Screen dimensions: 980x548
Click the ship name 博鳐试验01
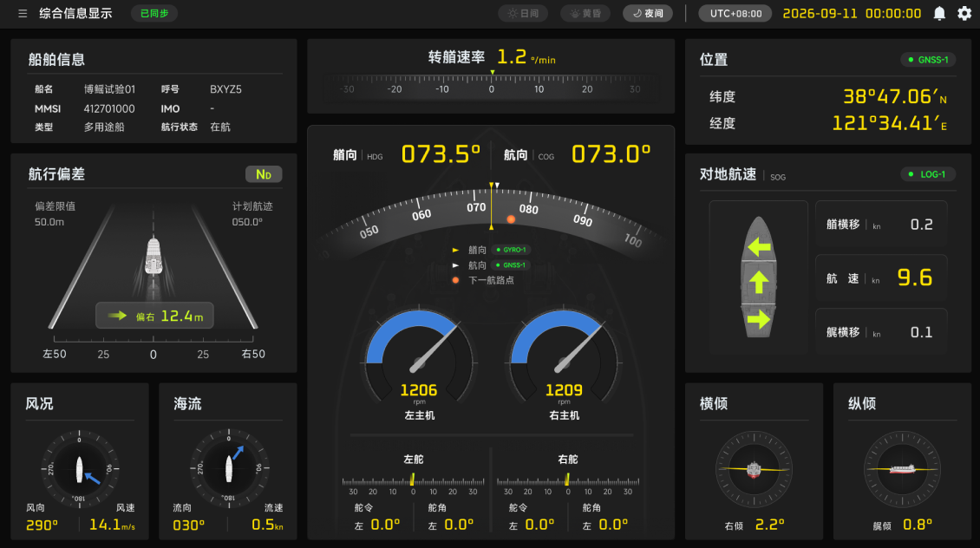pos(109,89)
